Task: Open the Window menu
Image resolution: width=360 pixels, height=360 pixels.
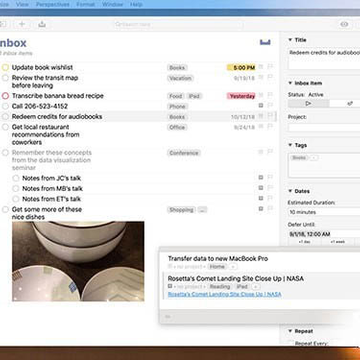Action: click(x=112, y=4)
